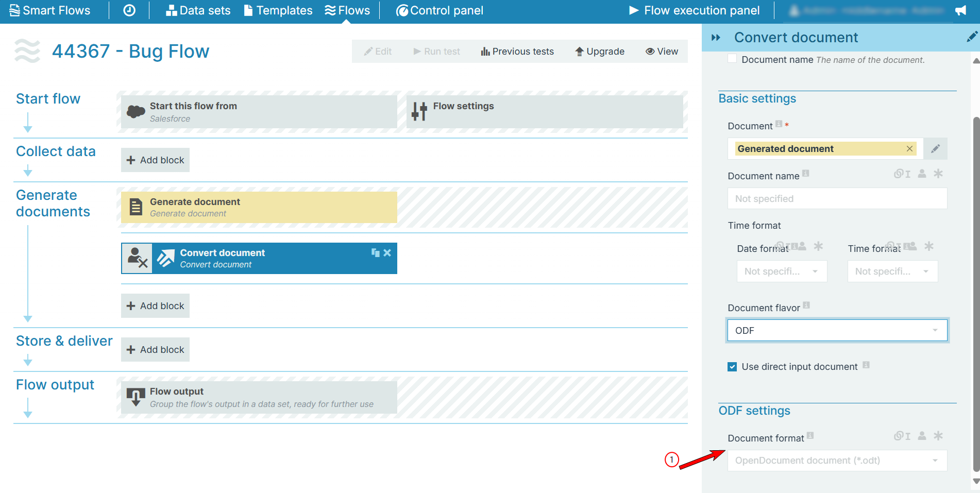This screenshot has width=980, height=493.
Task: Click the clock history icon in top bar
Action: (129, 10)
